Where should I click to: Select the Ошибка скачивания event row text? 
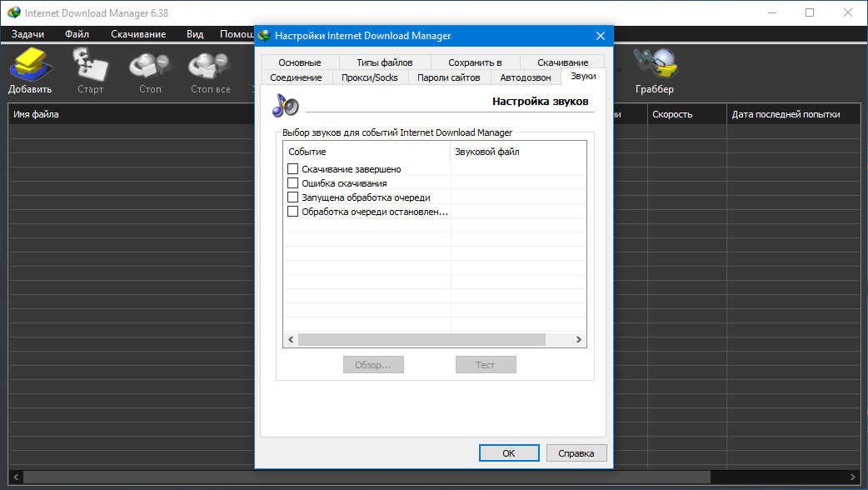(344, 183)
